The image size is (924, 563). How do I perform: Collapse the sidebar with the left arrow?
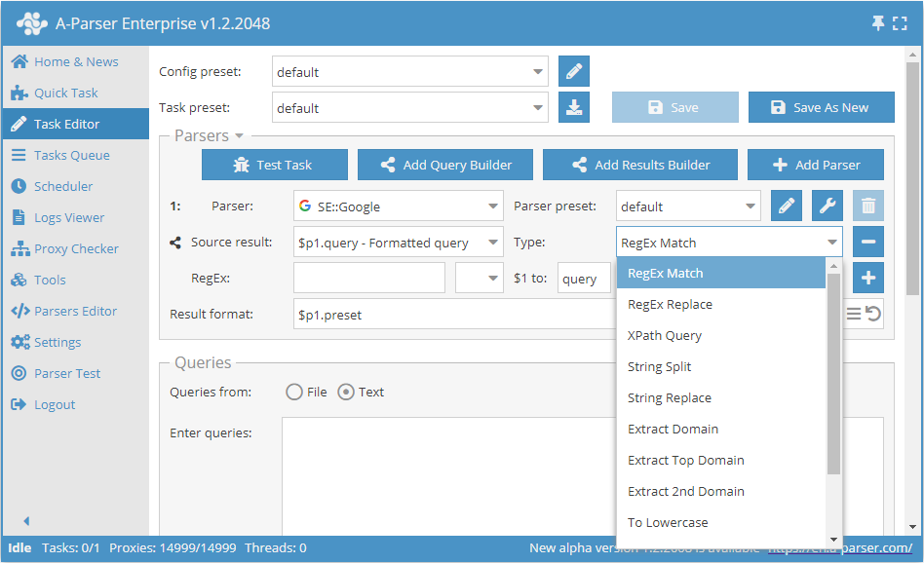pos(26,521)
